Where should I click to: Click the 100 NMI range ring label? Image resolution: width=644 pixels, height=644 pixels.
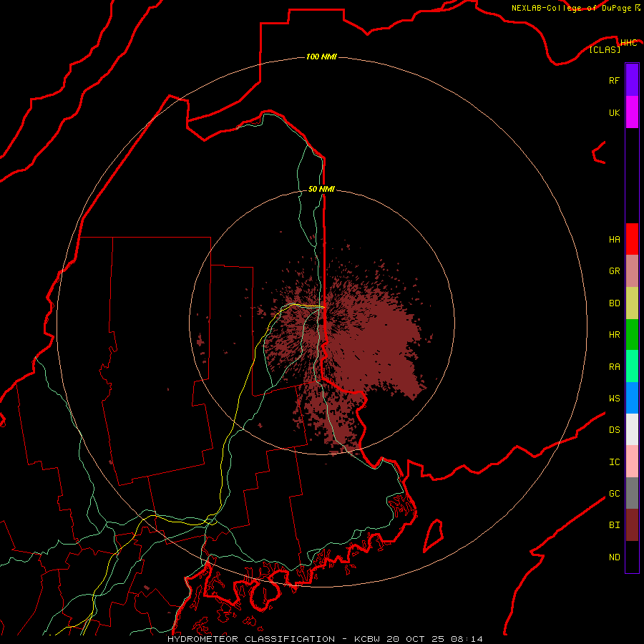(321, 57)
